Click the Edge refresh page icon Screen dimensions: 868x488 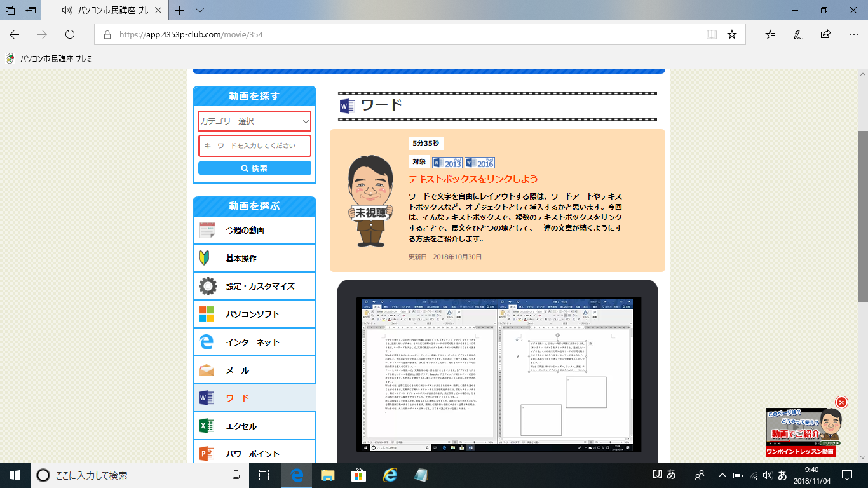coord(70,35)
